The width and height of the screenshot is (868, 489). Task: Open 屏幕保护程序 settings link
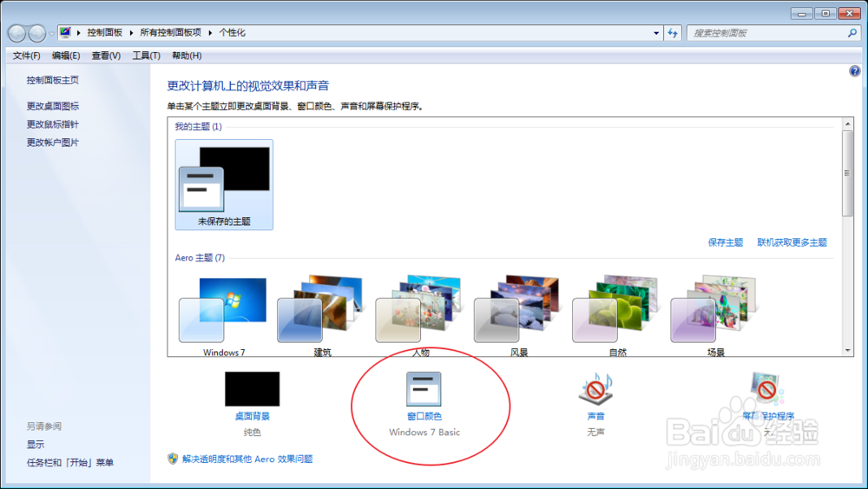(768, 416)
